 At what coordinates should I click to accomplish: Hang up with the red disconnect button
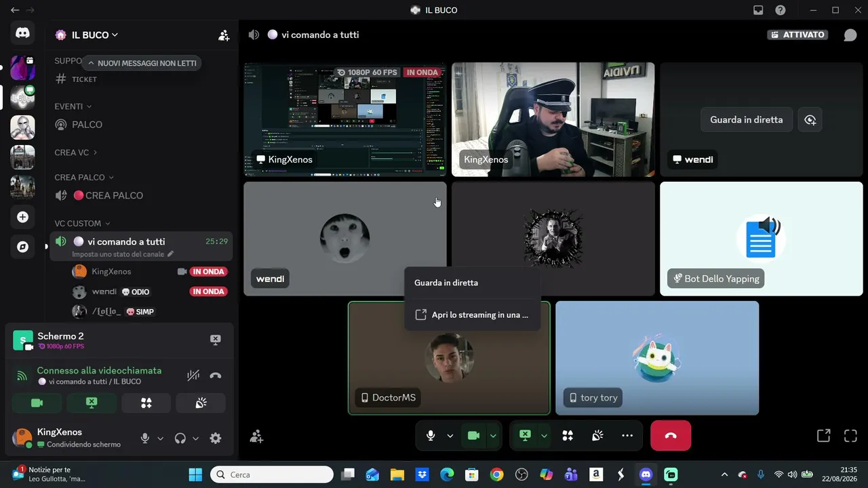671,436
